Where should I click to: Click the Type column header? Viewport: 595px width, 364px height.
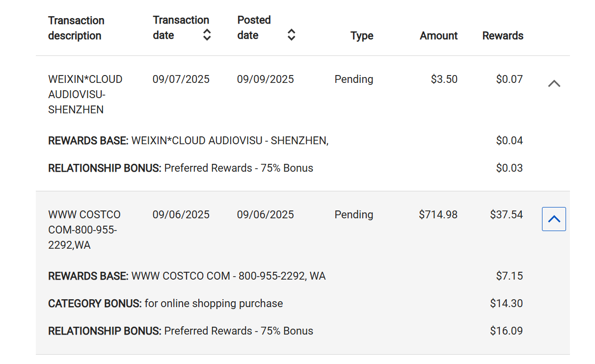coord(362,36)
